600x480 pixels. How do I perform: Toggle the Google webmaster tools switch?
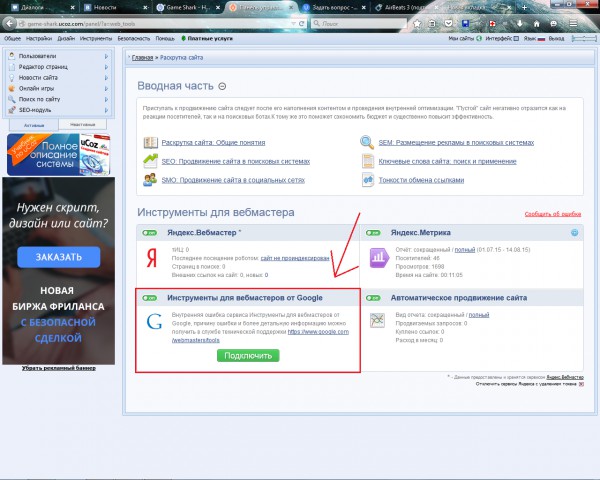(x=150, y=298)
